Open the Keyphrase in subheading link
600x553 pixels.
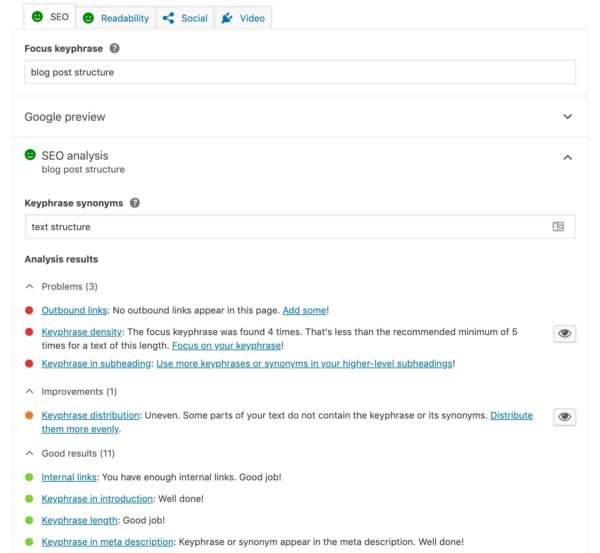pos(96,364)
